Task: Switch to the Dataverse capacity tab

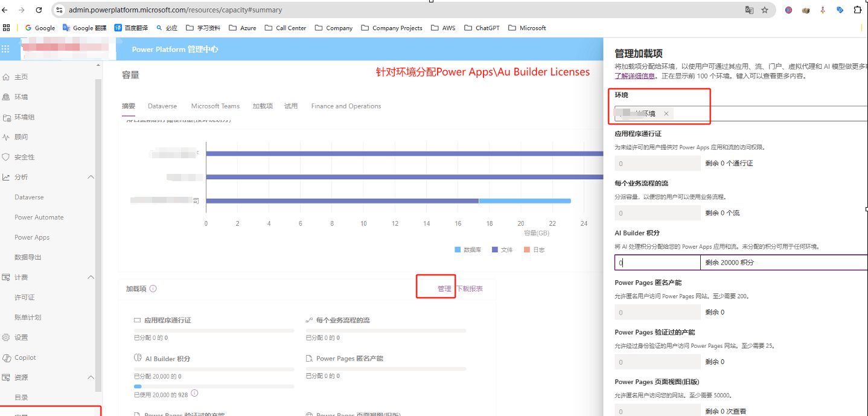Action: 162,106
